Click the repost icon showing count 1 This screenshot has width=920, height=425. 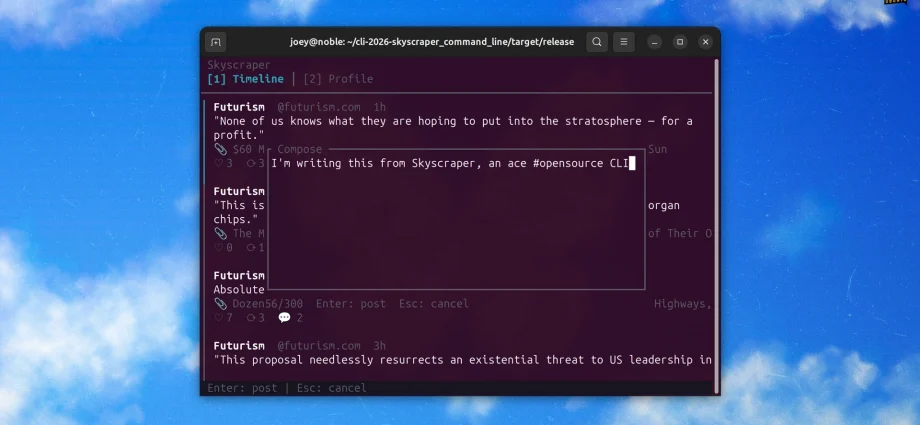251,247
